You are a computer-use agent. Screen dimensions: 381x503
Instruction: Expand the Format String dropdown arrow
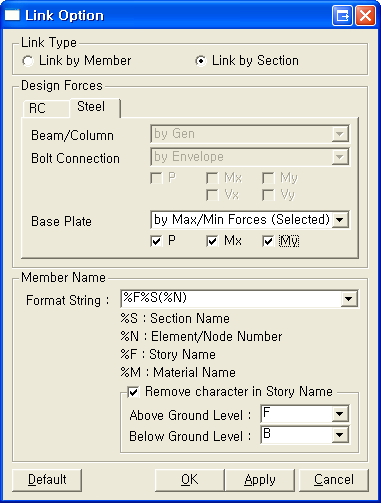click(x=349, y=299)
